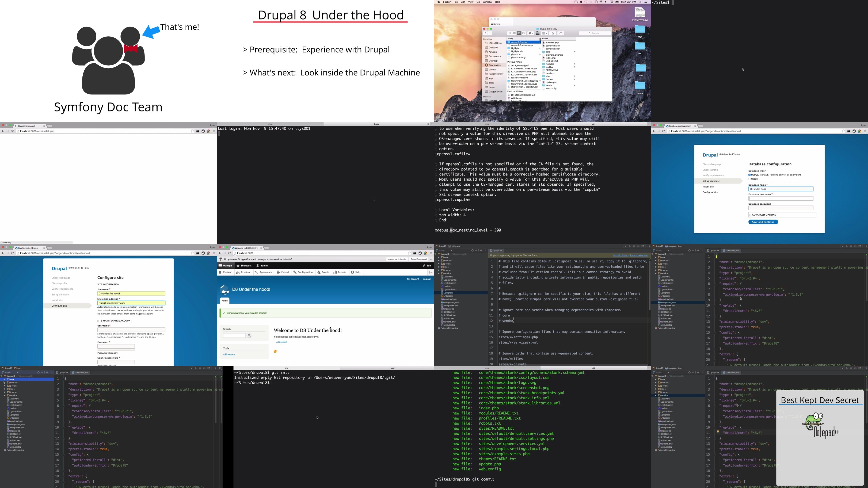
Task: Open the My account link
Action: (x=413, y=279)
